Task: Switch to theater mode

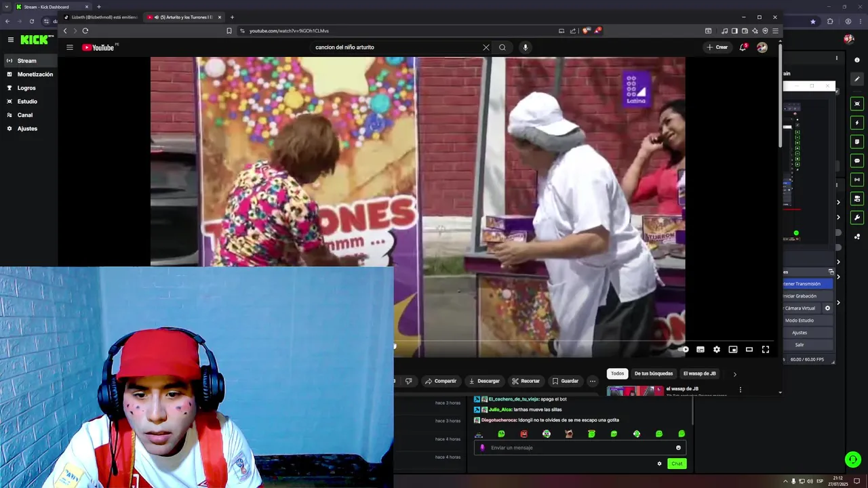Action: pyautogui.click(x=749, y=350)
